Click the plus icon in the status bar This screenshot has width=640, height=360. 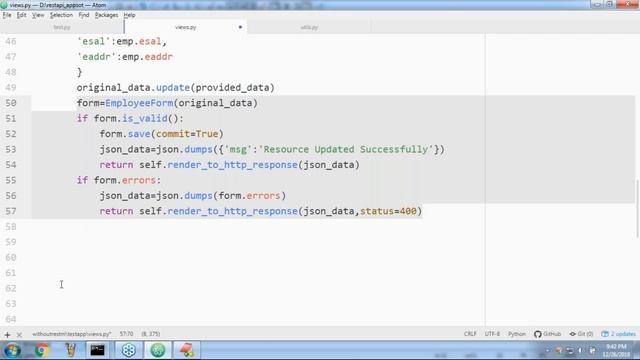[7, 335]
